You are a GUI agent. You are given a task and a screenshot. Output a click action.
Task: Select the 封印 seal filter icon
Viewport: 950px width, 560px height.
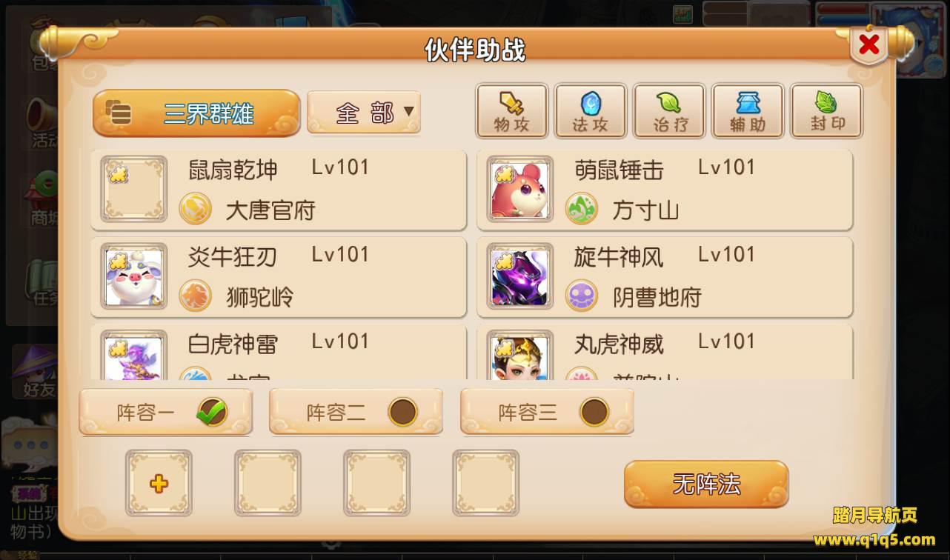pos(826,111)
